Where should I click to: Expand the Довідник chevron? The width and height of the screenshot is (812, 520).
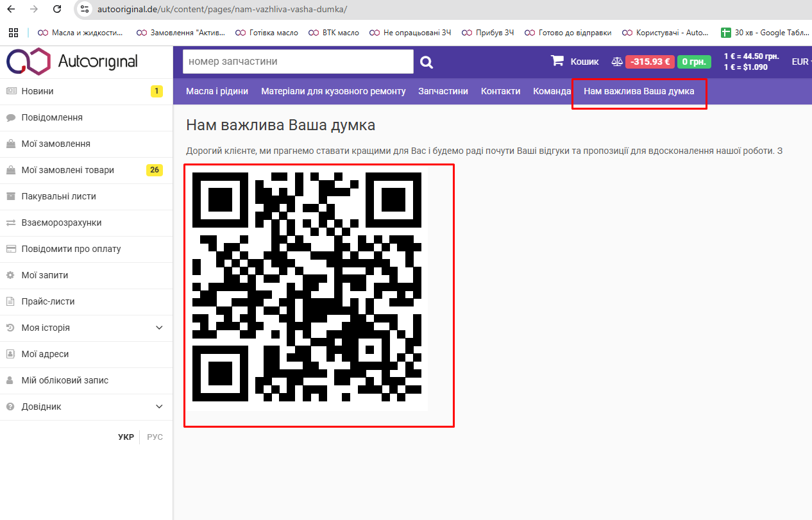(x=160, y=407)
